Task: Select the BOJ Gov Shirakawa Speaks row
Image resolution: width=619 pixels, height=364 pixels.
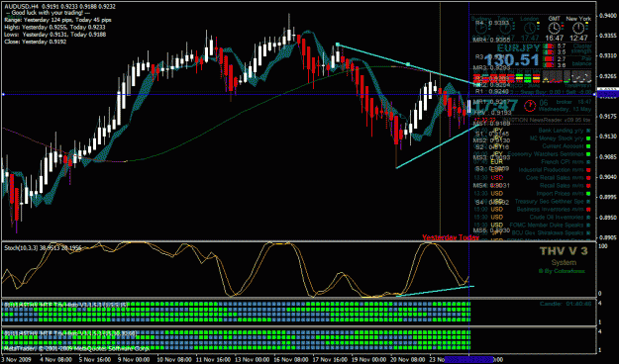Action: (x=532, y=233)
